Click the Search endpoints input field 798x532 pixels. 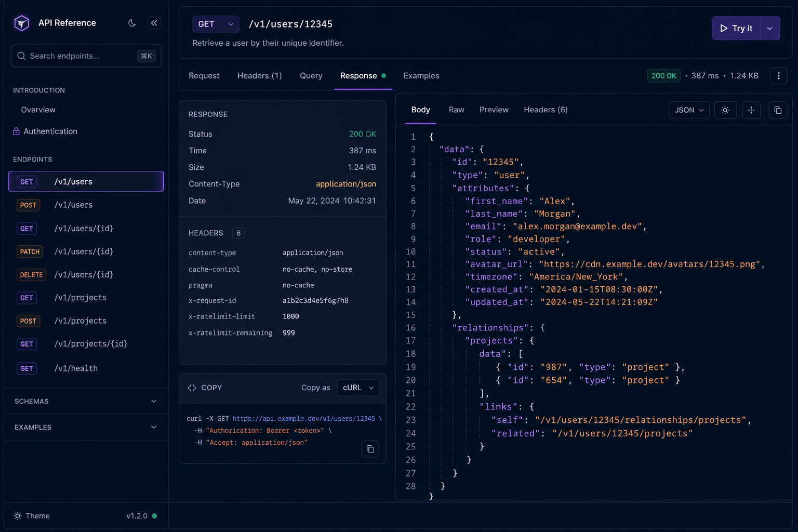click(x=86, y=56)
